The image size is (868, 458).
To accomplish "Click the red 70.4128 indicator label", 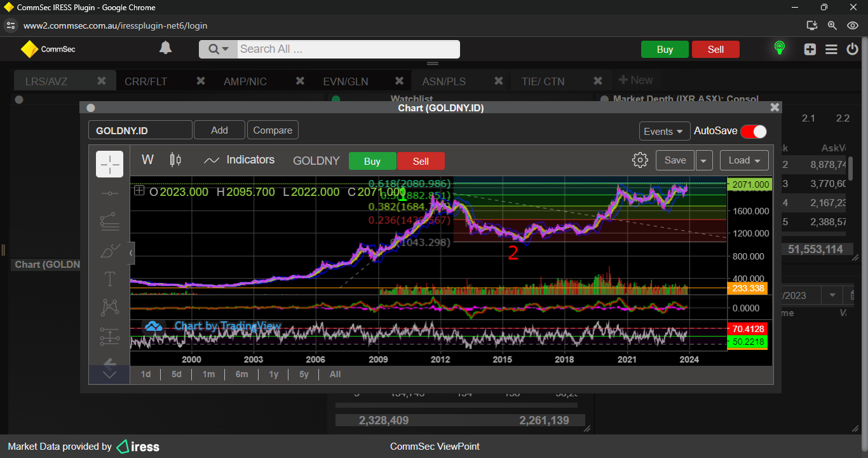I will tap(748, 329).
